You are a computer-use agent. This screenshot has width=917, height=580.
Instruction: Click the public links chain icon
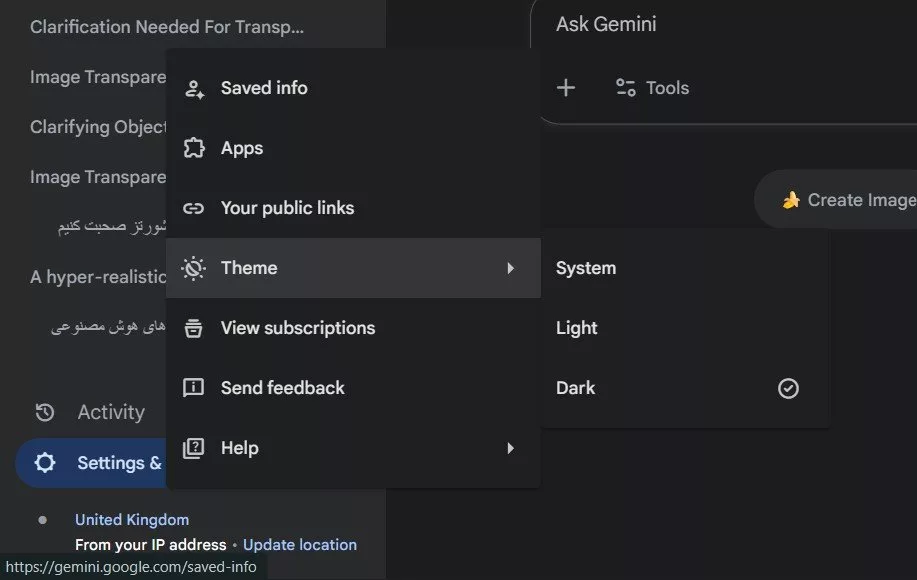pyautogui.click(x=193, y=208)
